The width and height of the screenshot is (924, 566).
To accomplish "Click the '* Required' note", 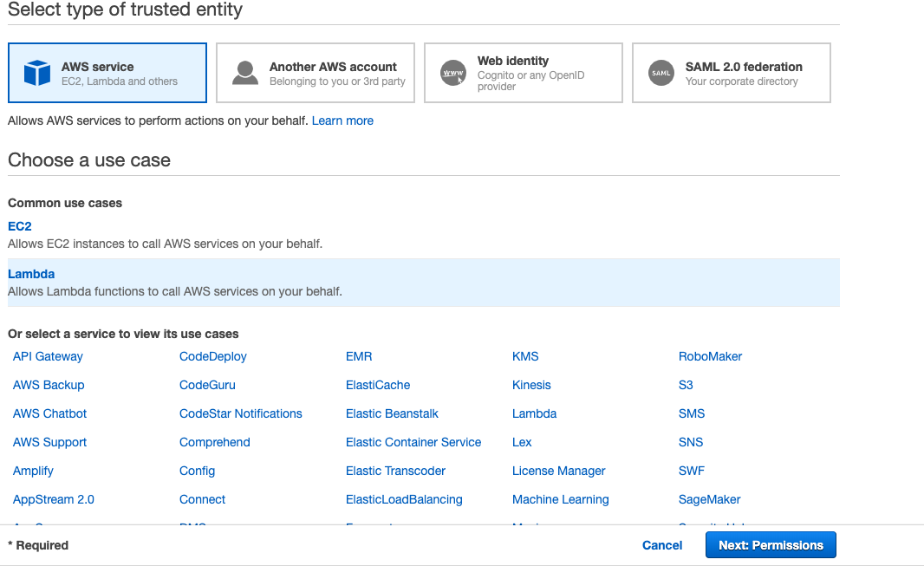I will [38, 545].
